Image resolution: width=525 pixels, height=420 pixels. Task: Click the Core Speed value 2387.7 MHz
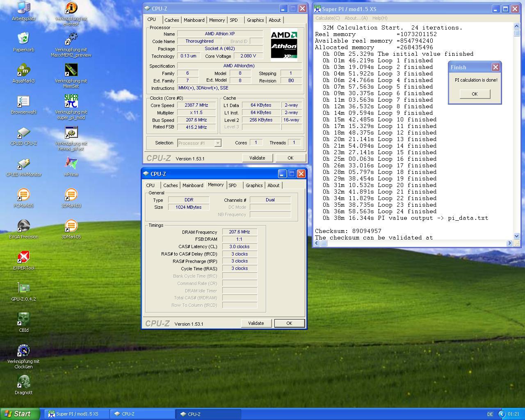tap(196, 105)
